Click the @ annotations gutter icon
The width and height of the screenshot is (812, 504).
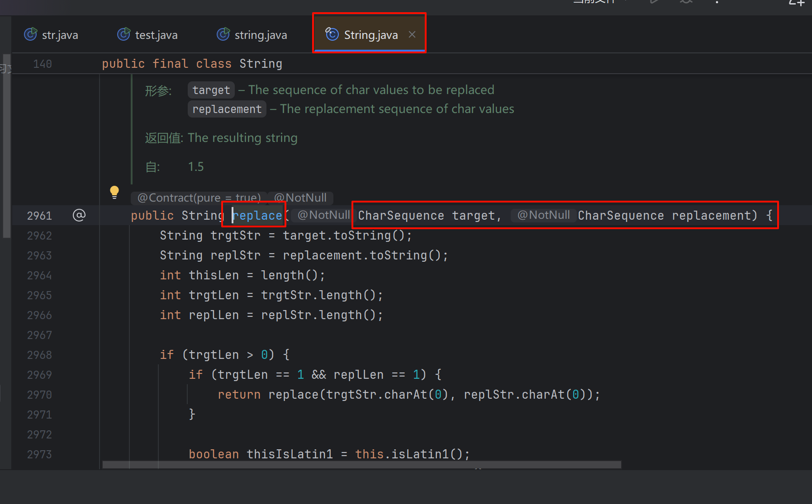pos(79,215)
